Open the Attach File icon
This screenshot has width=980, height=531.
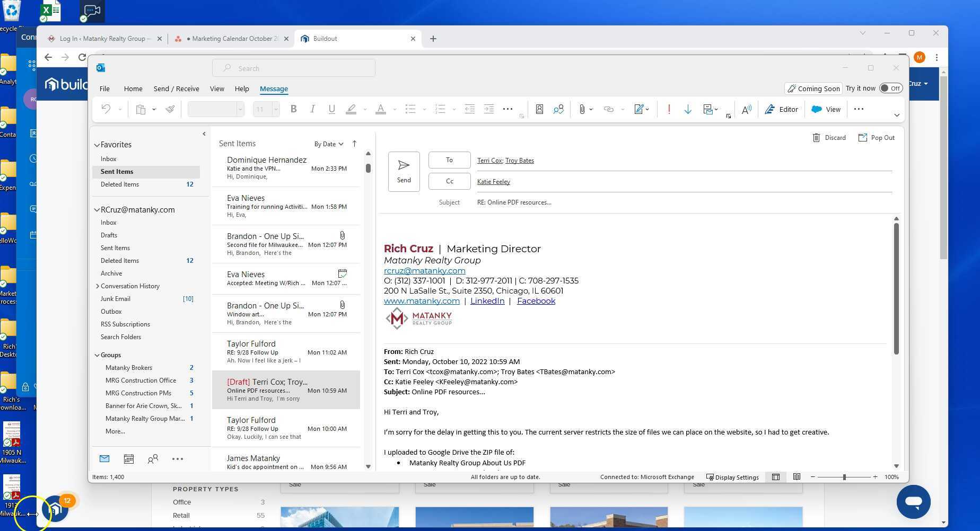(x=582, y=109)
